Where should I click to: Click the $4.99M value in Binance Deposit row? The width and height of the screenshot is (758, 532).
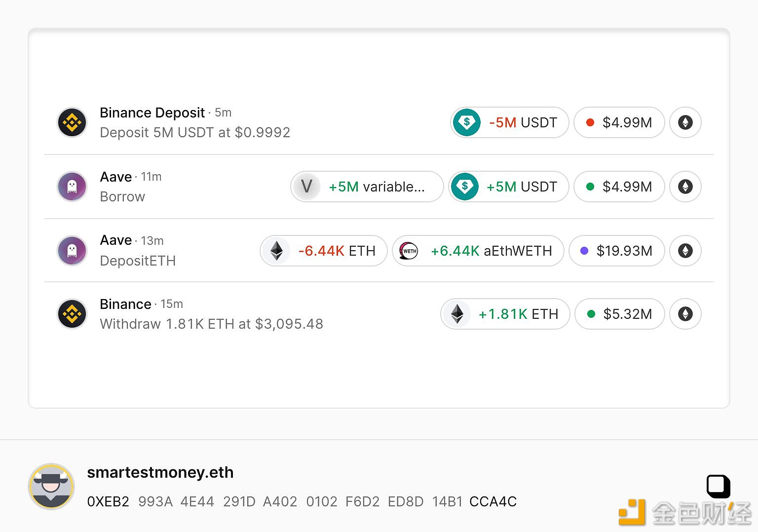[619, 122]
